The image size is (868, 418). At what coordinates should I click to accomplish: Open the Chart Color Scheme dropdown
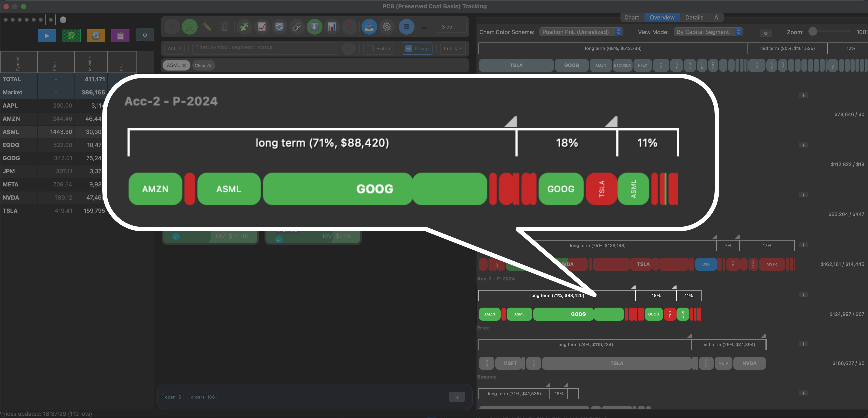[581, 32]
